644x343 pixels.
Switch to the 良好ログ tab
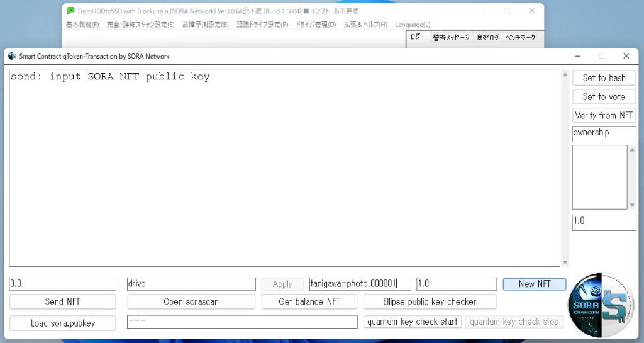pyautogui.click(x=487, y=37)
